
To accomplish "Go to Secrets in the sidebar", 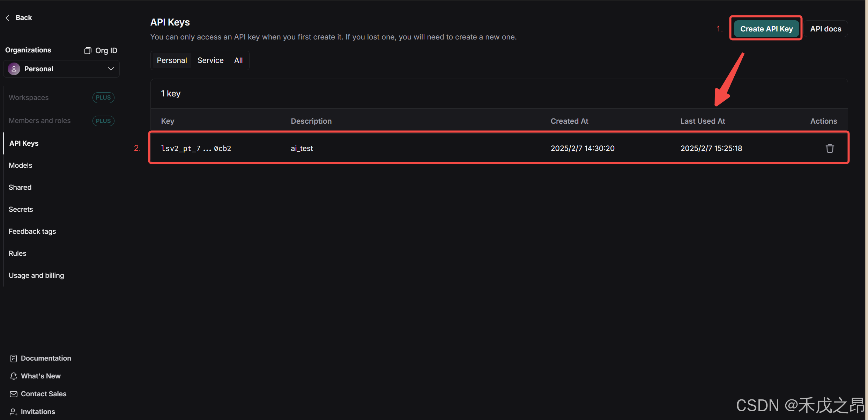I will click(21, 209).
